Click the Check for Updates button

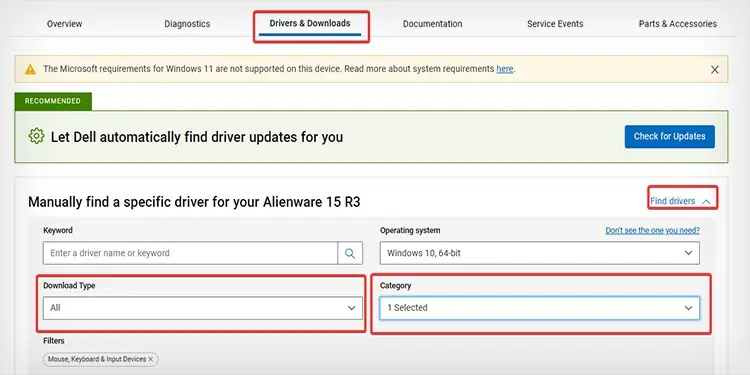click(x=670, y=136)
